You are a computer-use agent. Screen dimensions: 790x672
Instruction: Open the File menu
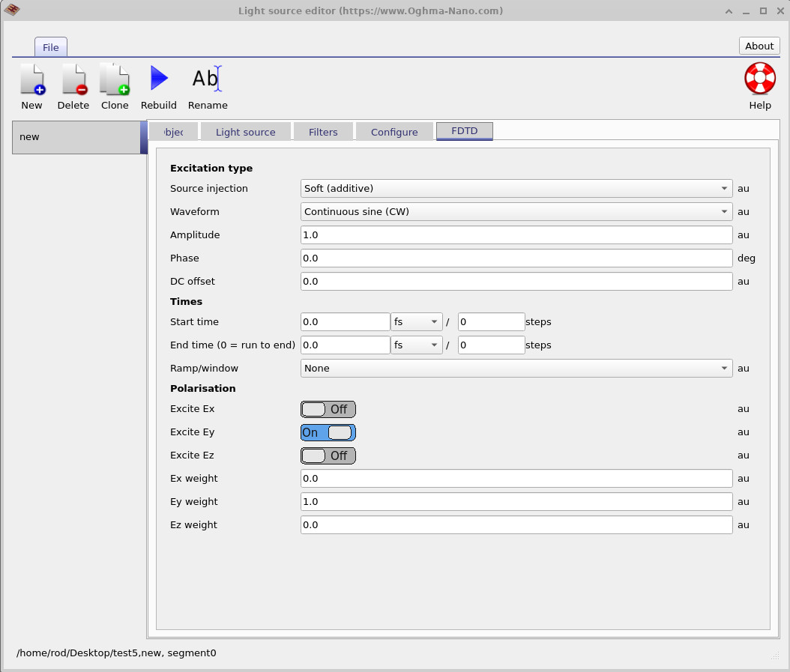[x=50, y=46]
